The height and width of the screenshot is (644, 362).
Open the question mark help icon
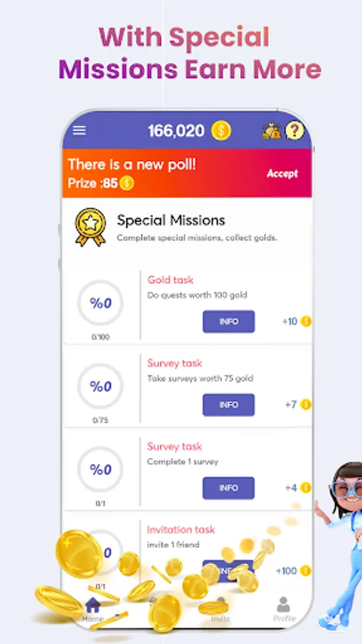coord(295,131)
